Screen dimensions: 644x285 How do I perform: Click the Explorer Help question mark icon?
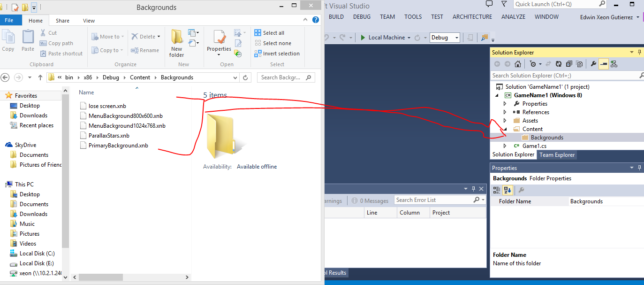(x=316, y=20)
